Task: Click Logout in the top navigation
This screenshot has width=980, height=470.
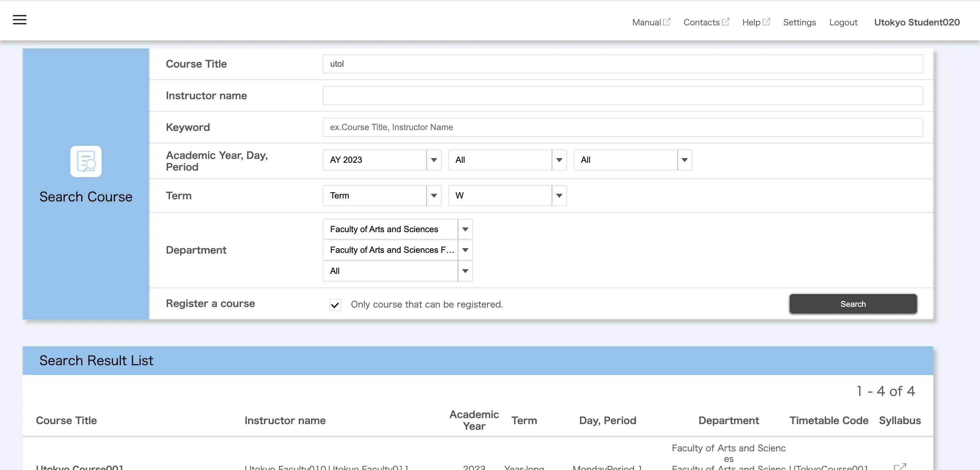Action: (x=843, y=22)
